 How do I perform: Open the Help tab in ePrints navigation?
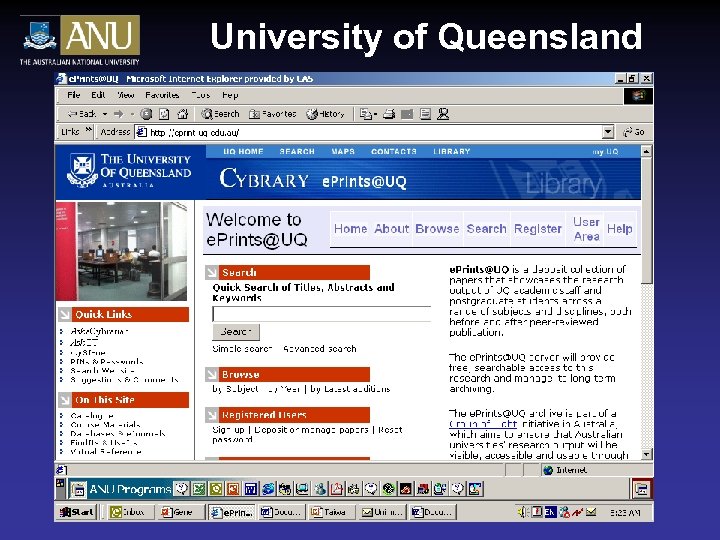click(619, 229)
